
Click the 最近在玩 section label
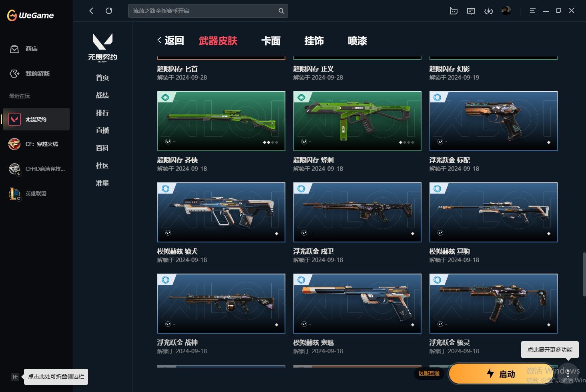pos(20,96)
